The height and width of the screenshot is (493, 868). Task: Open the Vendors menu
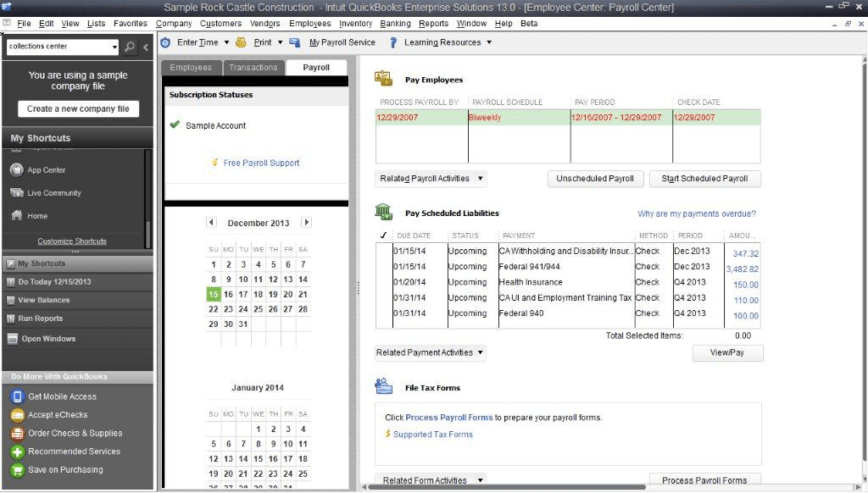click(264, 24)
